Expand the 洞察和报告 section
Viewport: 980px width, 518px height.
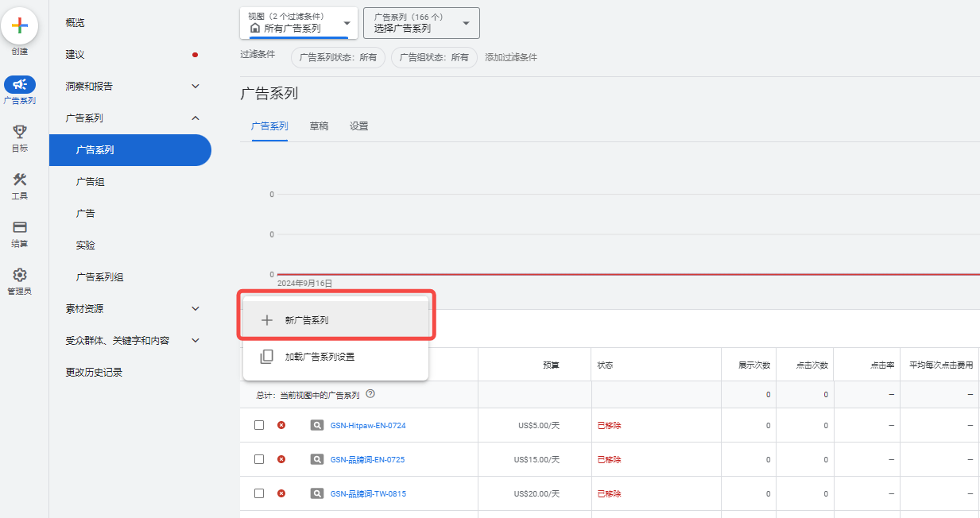(132, 86)
